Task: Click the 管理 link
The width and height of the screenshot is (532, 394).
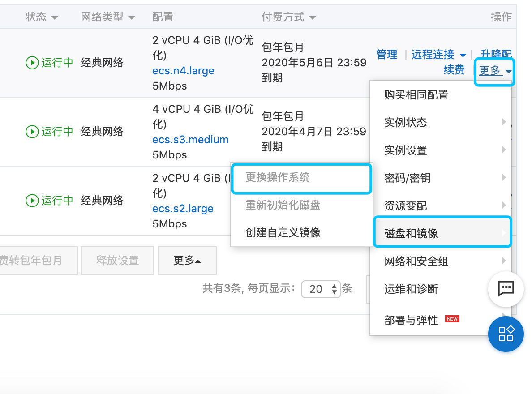Action: (386, 55)
